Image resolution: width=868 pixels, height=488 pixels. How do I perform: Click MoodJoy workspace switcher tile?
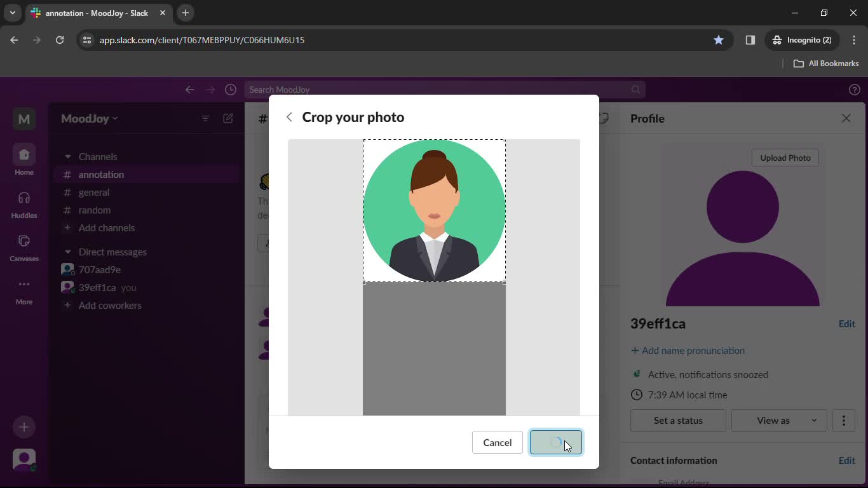click(24, 119)
